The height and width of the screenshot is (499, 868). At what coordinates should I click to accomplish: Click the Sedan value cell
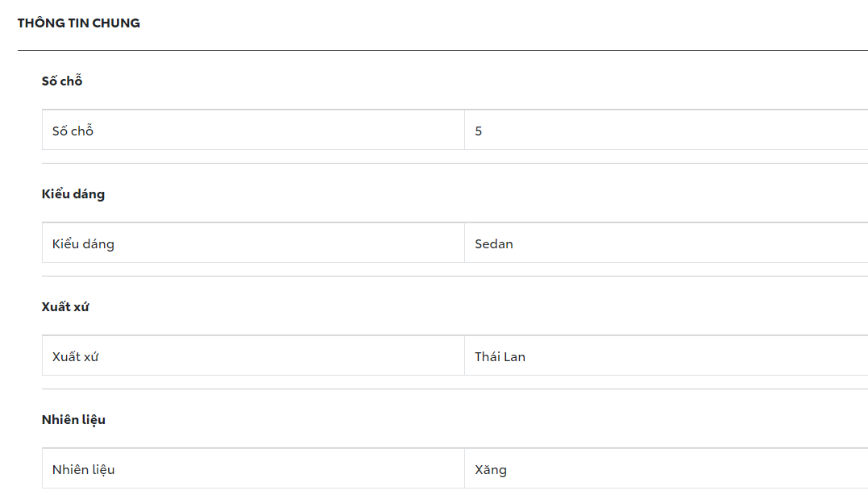[x=494, y=243]
